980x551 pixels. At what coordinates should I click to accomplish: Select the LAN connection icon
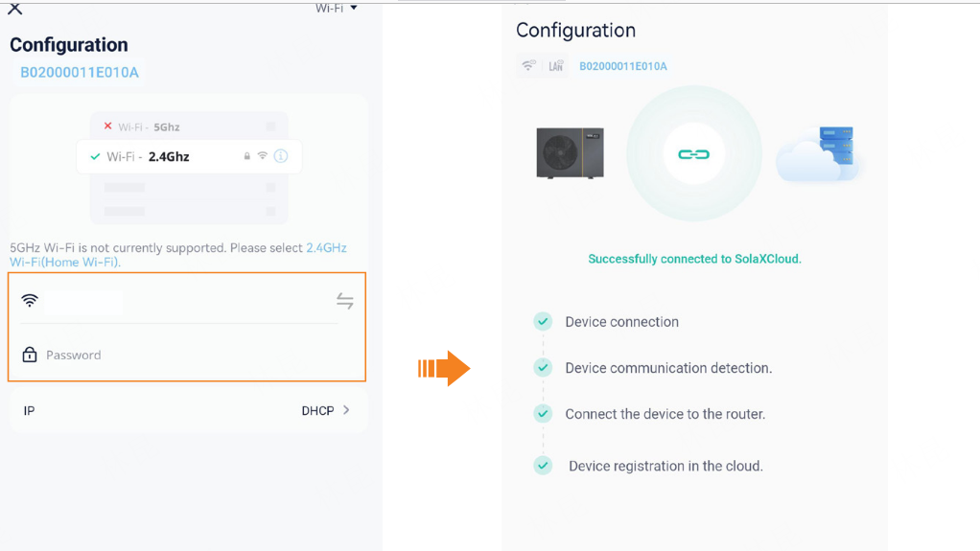(x=556, y=66)
